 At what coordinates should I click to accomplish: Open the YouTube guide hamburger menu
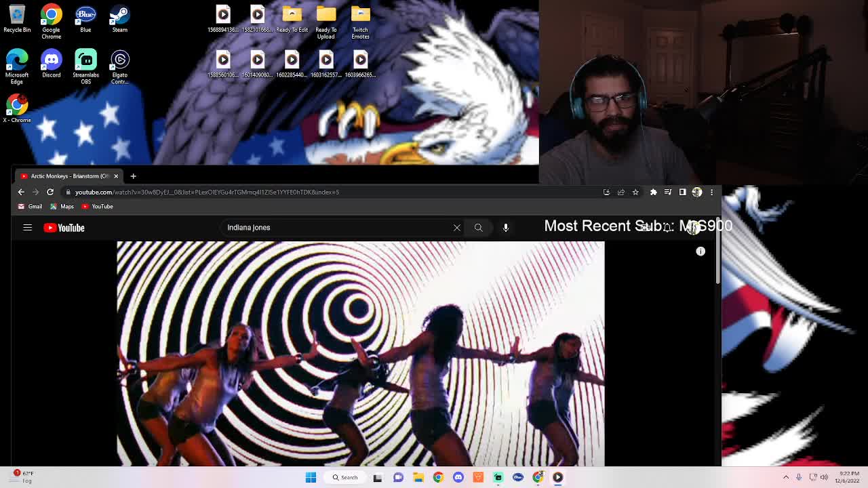pos(28,228)
